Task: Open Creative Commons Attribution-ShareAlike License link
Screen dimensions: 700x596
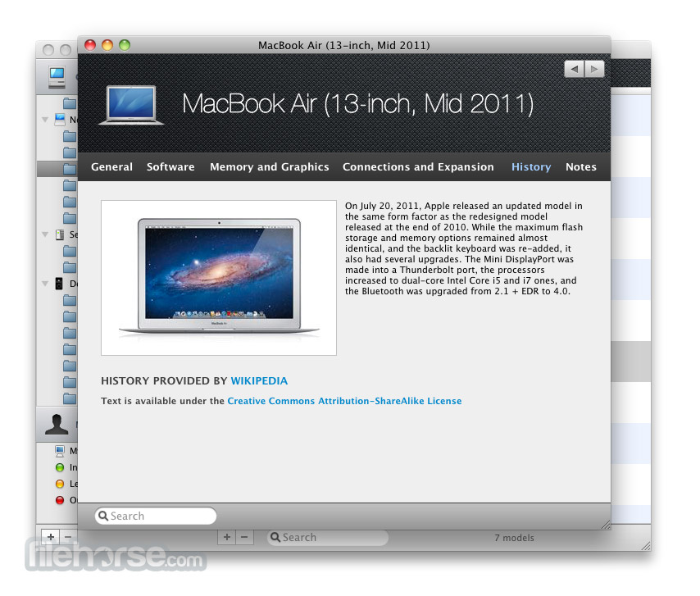Action: coord(344,401)
